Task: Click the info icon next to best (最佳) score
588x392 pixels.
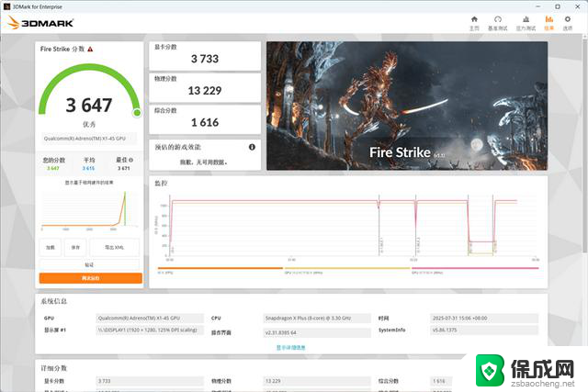Action: pos(130,160)
